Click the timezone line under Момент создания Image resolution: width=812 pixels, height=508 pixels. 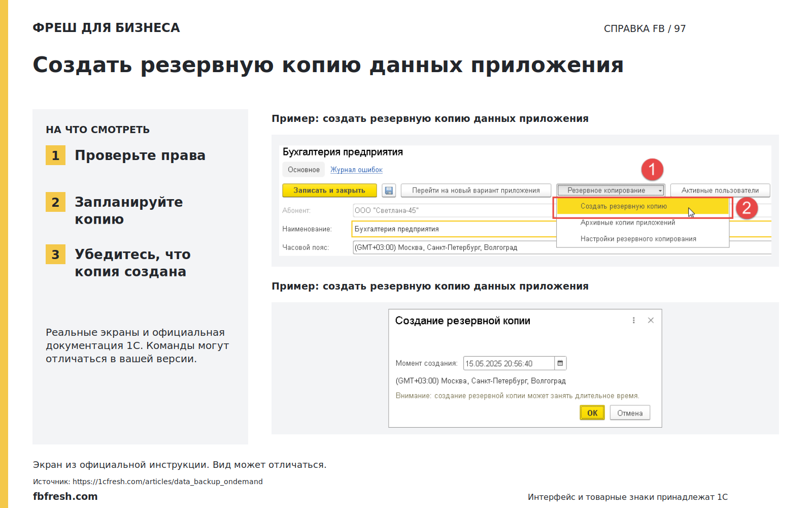tap(480, 381)
